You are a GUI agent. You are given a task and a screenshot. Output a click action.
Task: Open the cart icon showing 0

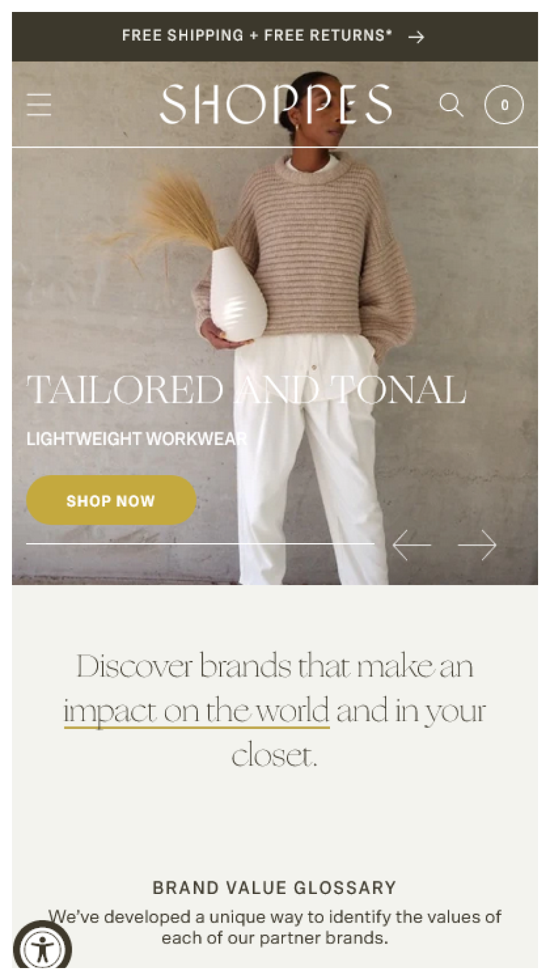point(503,105)
